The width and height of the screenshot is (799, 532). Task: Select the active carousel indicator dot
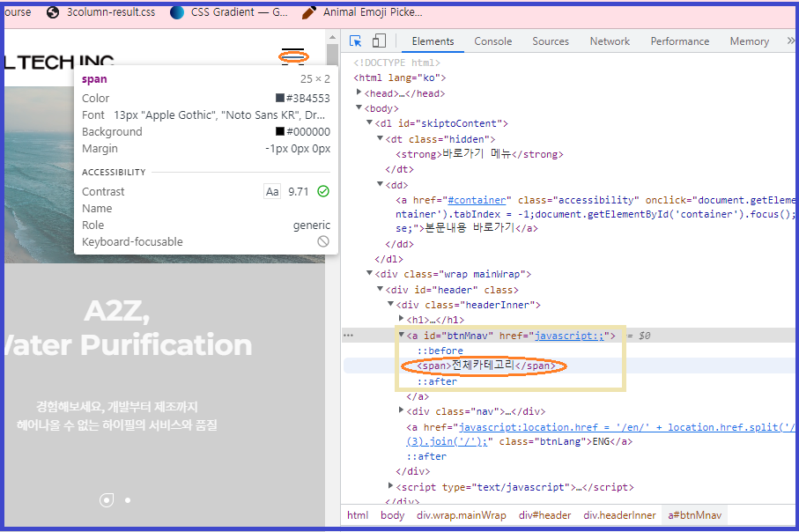(x=106, y=500)
